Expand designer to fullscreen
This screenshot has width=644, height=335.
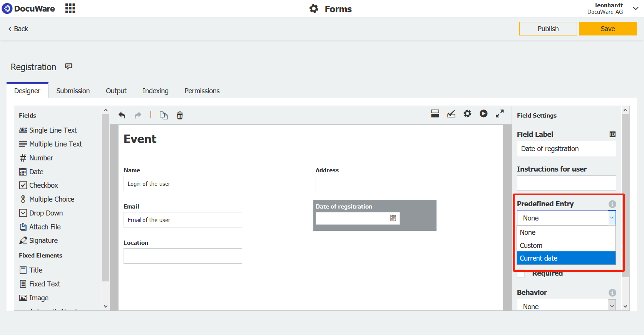pos(500,114)
